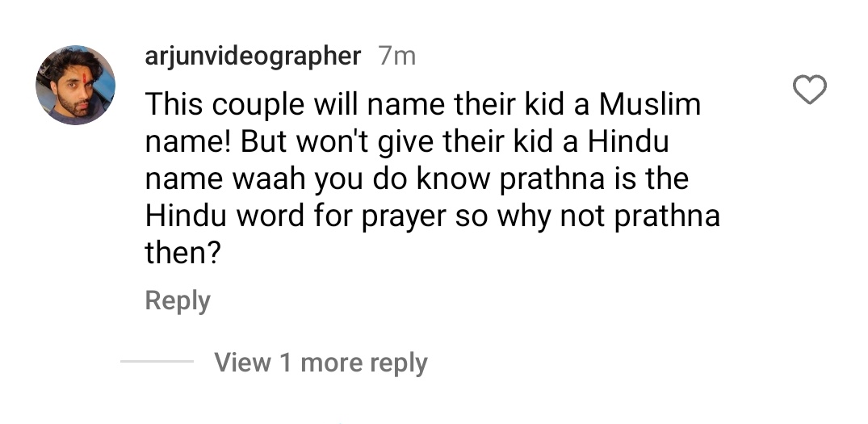Viewport: 868px width, 424px height.
Task: Like the comment with the heart icon
Action: click(809, 90)
